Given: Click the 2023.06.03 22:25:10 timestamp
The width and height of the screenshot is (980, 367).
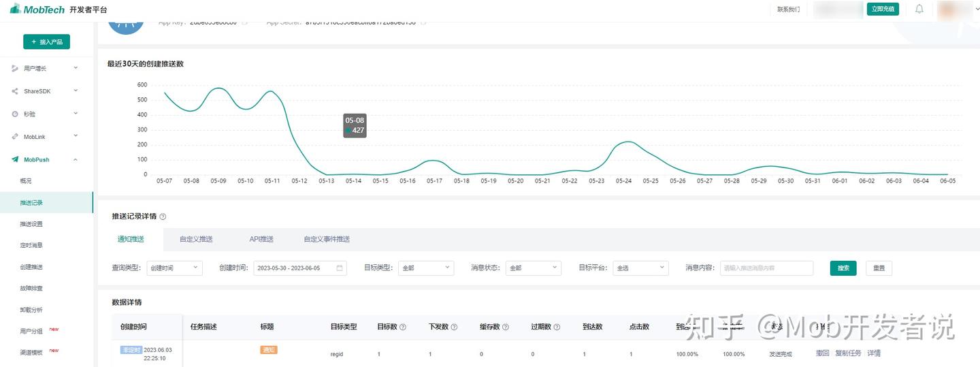Looking at the screenshot, I should point(157,353).
